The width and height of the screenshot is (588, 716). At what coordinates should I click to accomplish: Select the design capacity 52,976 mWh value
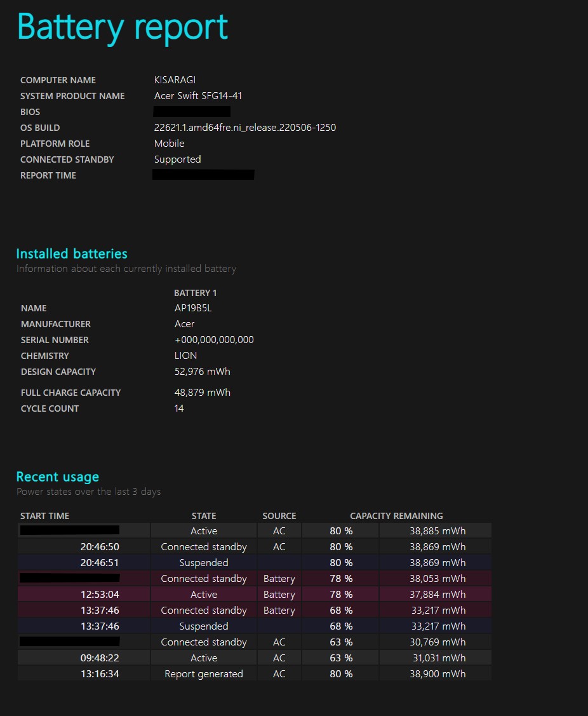tap(202, 372)
